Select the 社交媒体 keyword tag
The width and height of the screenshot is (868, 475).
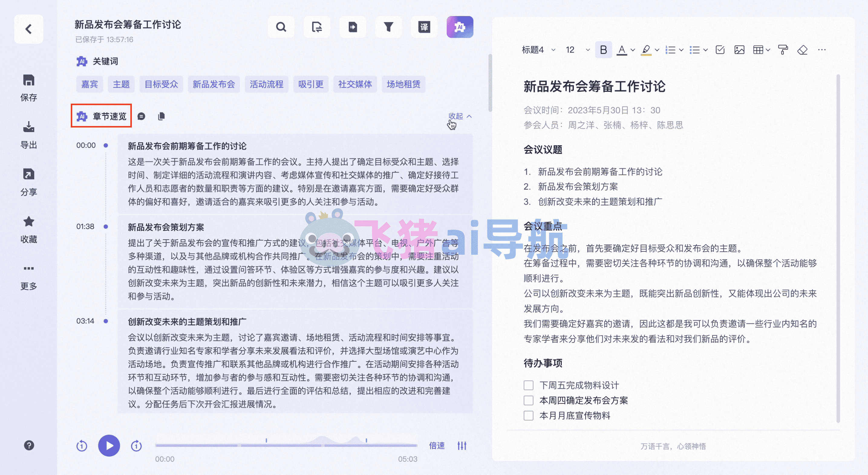click(355, 84)
